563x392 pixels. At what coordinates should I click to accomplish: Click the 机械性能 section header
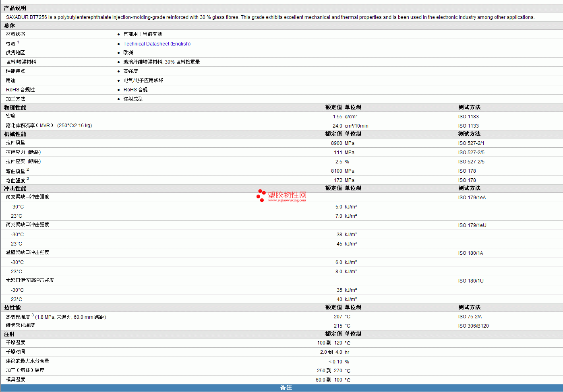15,134
